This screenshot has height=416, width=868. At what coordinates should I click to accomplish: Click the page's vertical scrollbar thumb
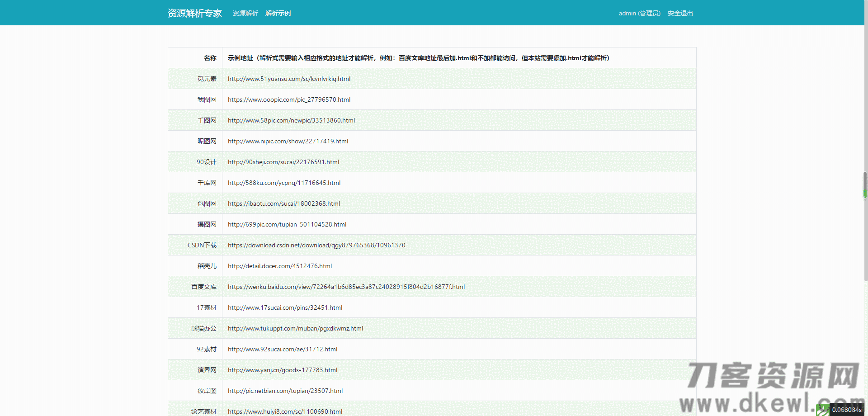tap(865, 184)
